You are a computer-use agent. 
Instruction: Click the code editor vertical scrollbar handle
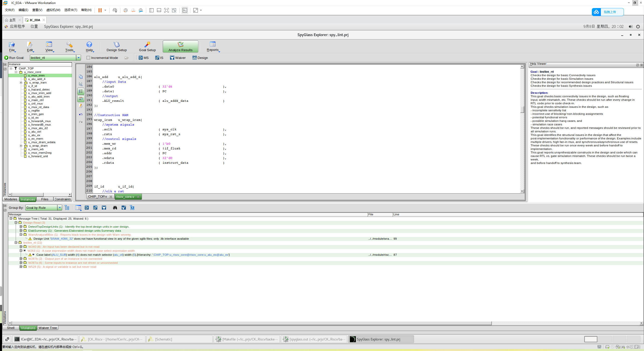[x=522, y=110]
